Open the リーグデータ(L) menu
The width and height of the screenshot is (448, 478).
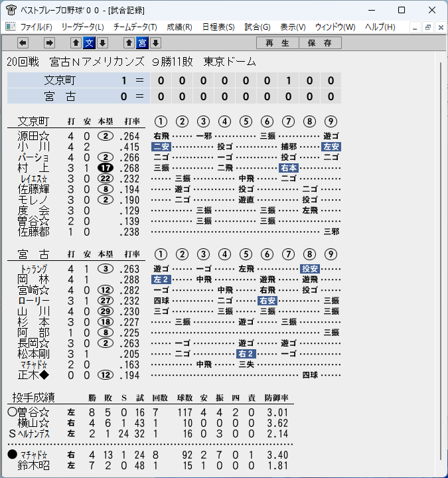pyautogui.click(x=82, y=27)
